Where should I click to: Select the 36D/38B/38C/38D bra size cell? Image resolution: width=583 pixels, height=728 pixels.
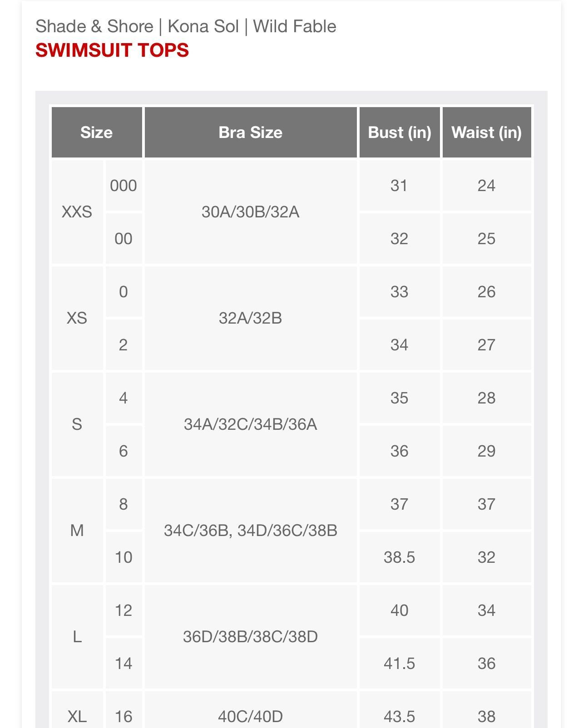(x=251, y=637)
